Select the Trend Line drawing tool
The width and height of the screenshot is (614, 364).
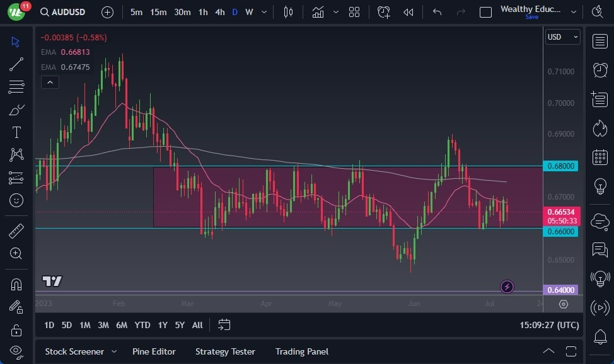[x=16, y=64]
